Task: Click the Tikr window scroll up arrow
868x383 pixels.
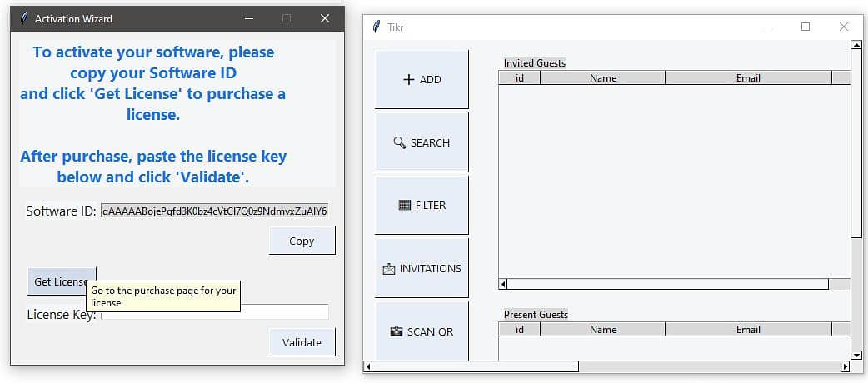Action: click(856, 45)
